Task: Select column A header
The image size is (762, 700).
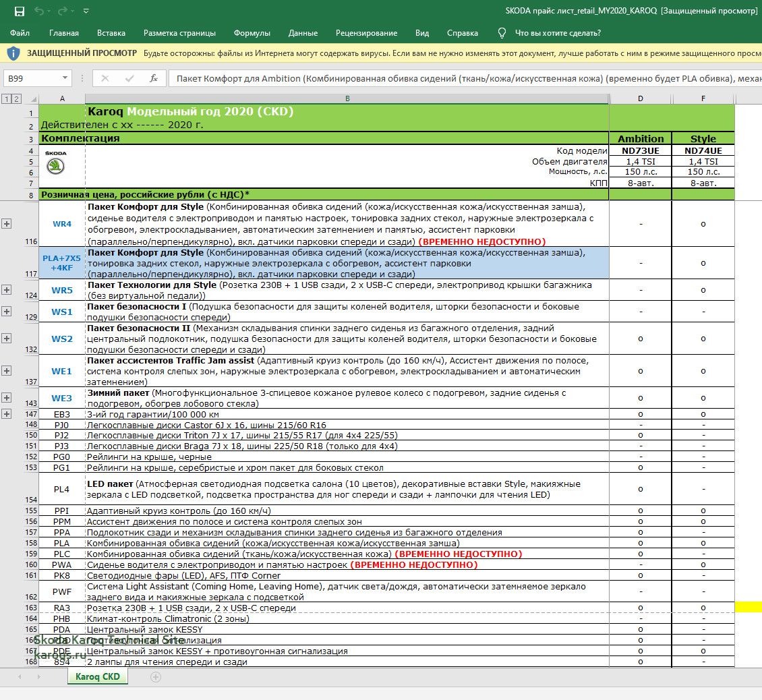Action: (62, 98)
